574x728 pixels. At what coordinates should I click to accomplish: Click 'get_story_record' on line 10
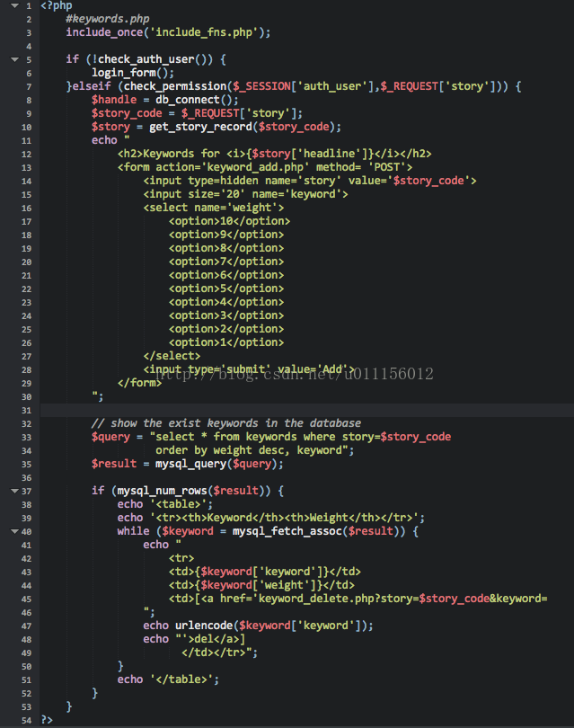[200, 127]
